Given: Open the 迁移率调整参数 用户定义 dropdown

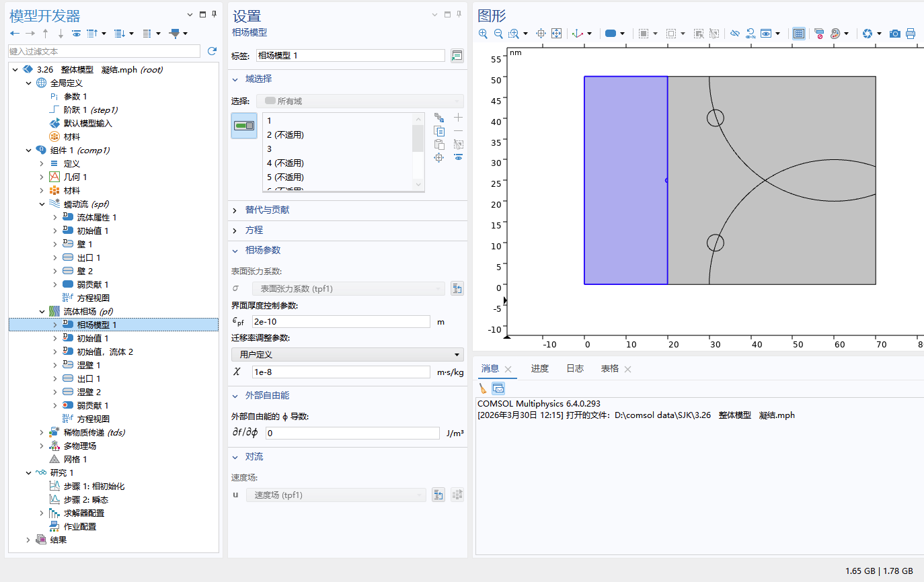Looking at the screenshot, I should 347,354.
